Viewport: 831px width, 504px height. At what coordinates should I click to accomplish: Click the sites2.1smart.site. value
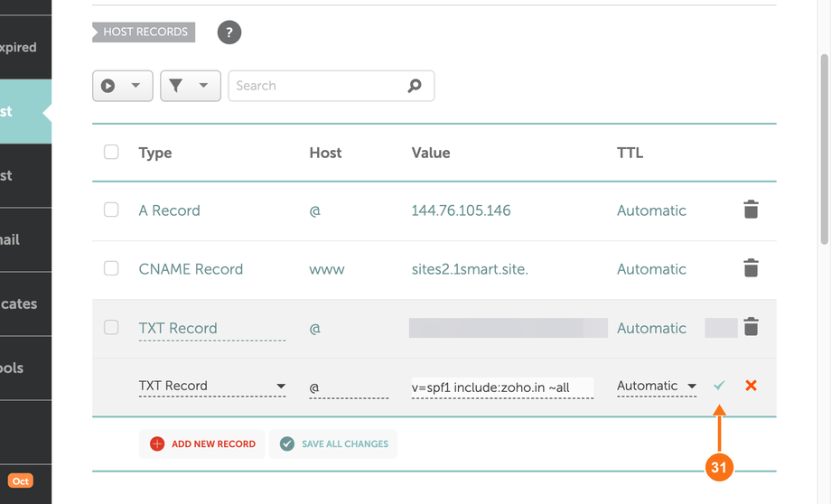(x=470, y=269)
